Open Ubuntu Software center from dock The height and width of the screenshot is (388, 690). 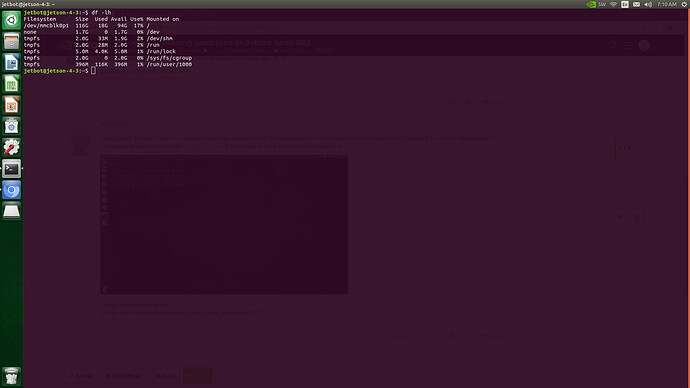11,126
